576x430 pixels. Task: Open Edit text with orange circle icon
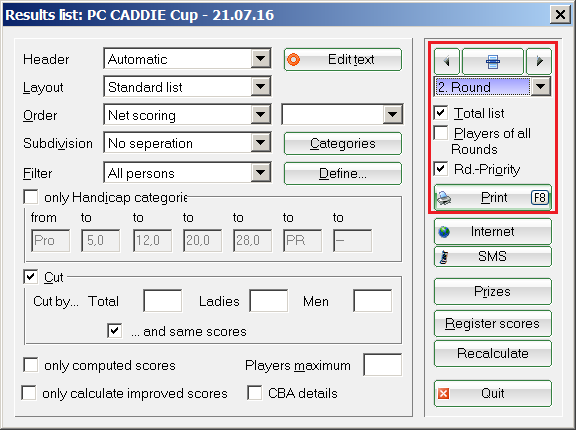pyautogui.click(x=343, y=59)
